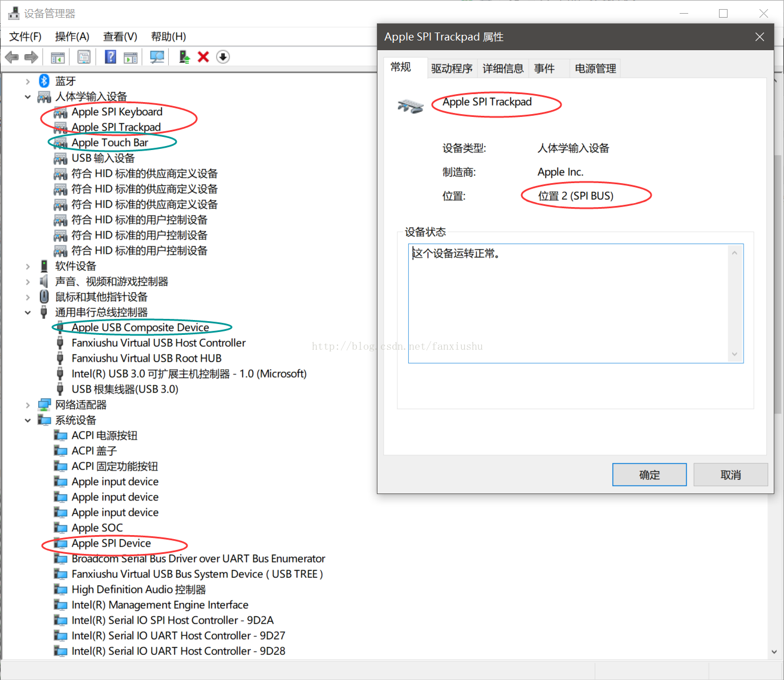Switch to the 驱动程序 tab
The image size is (784, 680).
click(x=452, y=68)
